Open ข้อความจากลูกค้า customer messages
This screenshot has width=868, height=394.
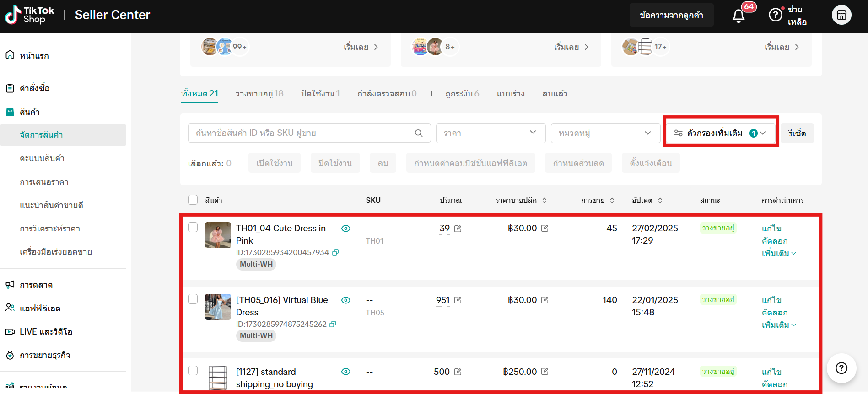[671, 15]
